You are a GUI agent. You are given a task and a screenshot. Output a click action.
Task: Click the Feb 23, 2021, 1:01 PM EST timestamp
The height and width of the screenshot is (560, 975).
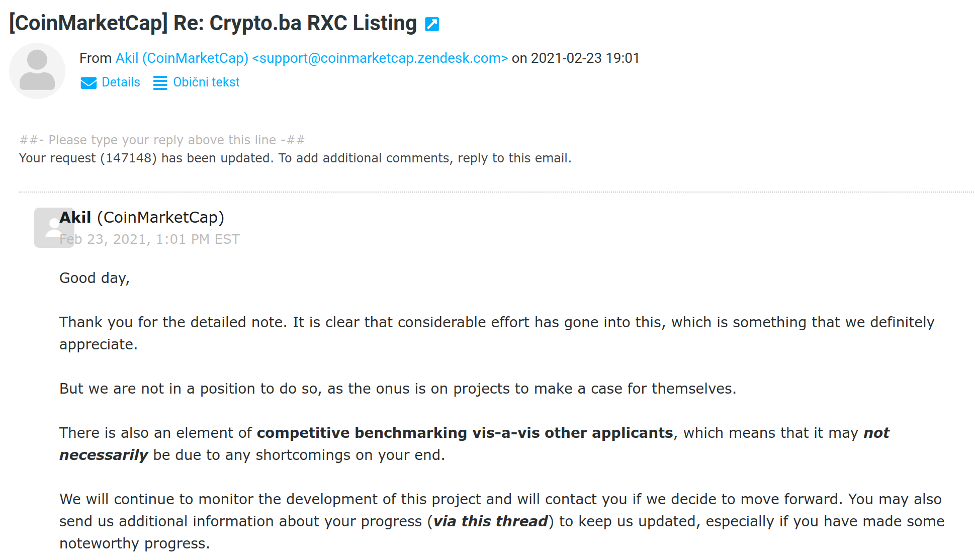tap(149, 239)
